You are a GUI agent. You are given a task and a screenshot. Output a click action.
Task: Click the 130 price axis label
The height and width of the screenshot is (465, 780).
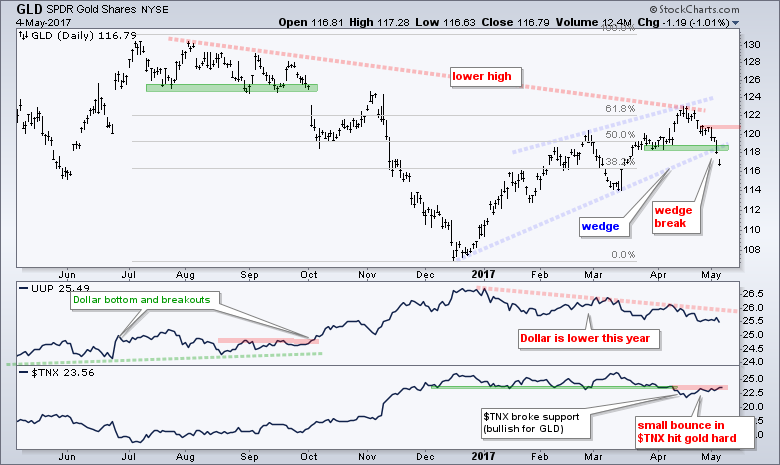[x=752, y=45]
